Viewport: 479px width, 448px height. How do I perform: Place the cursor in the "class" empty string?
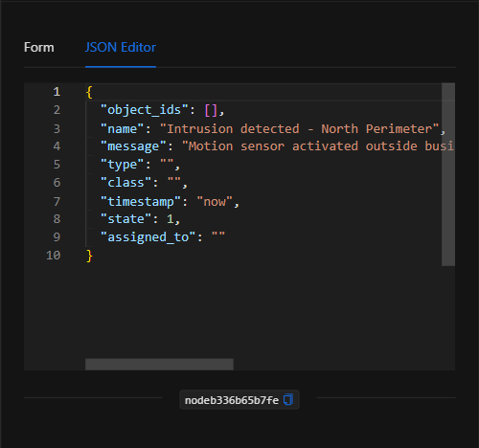coord(174,183)
